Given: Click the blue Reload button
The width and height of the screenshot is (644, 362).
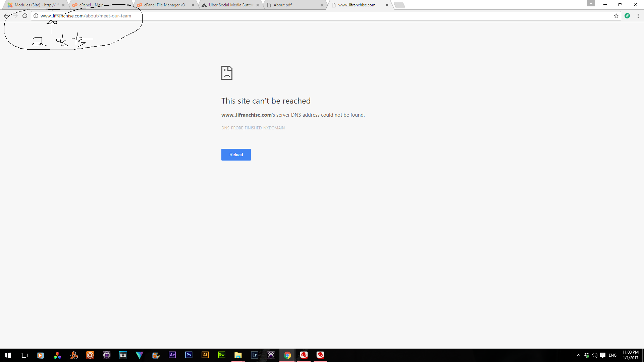Looking at the screenshot, I should pos(236,155).
